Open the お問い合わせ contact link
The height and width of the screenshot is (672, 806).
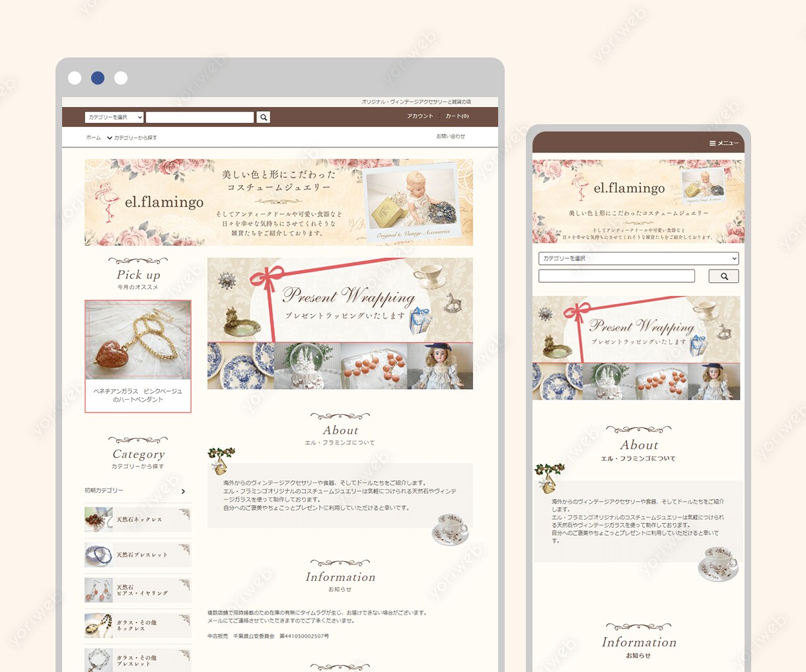coord(451,136)
